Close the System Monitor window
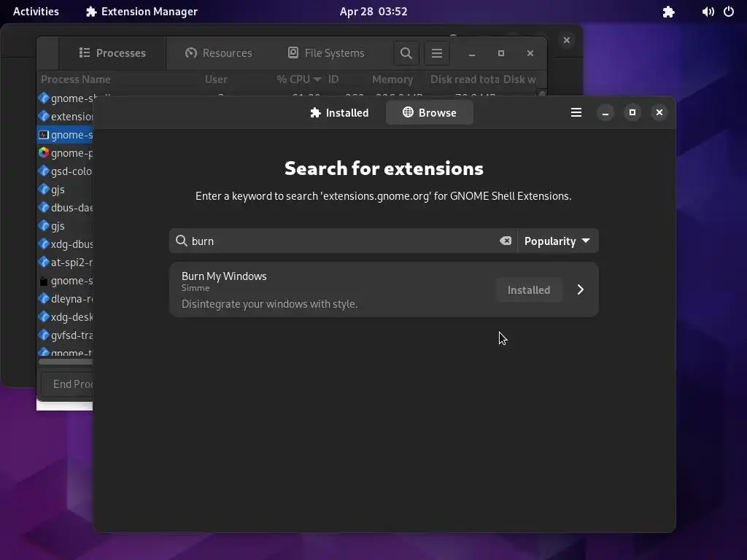The image size is (747, 560). [530, 53]
